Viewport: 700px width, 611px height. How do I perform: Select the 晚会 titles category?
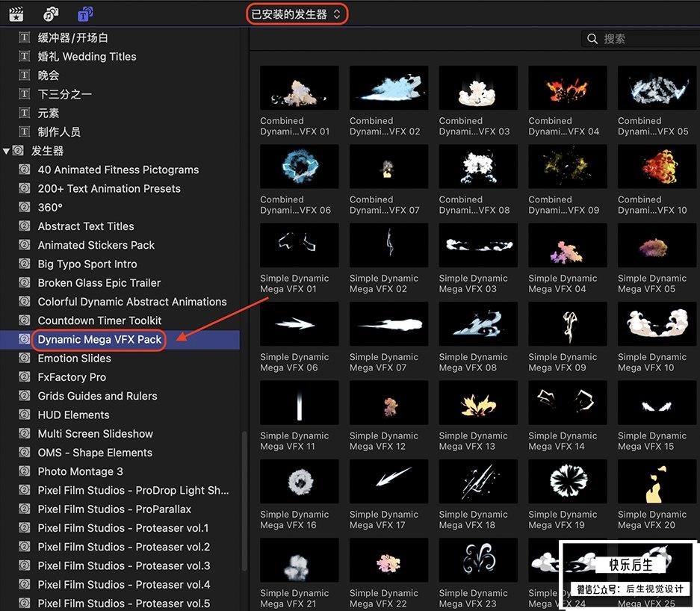(49, 75)
